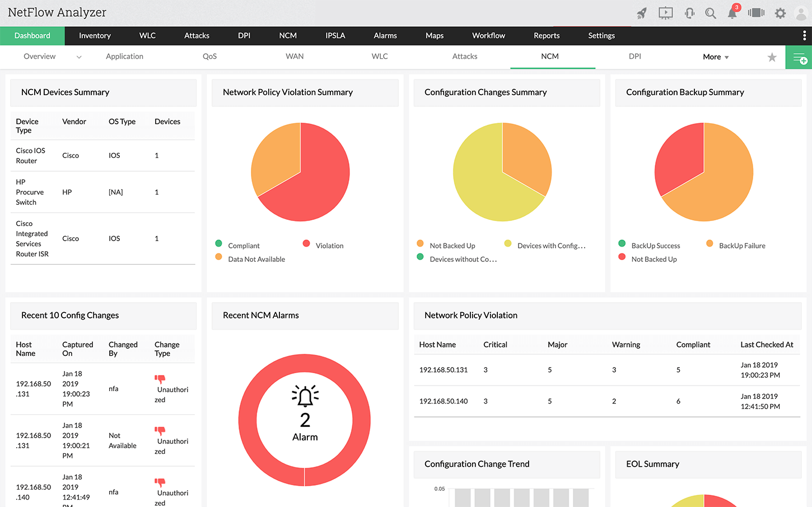Click the user profile avatar
This screenshot has width=812, height=507.
point(801,13)
